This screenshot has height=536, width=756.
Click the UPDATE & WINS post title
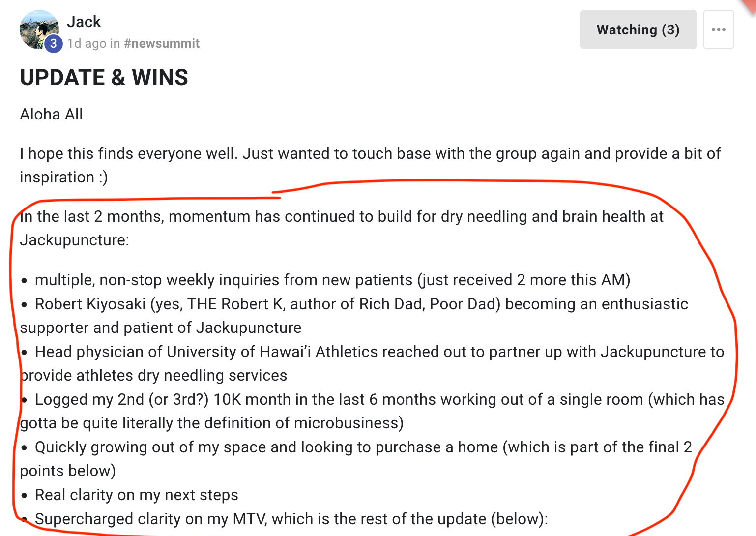(104, 78)
